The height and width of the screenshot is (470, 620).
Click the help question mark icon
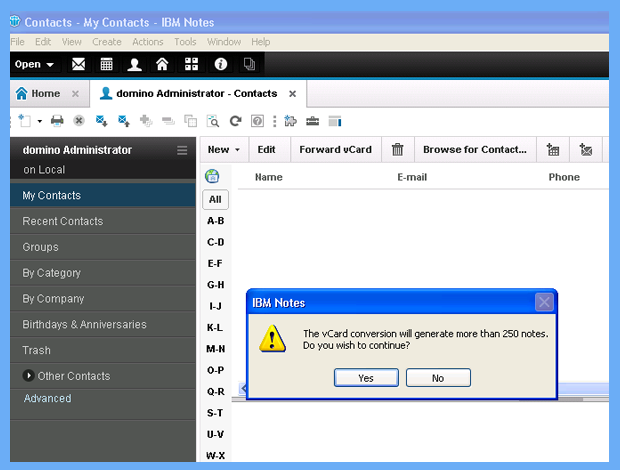coord(257,121)
